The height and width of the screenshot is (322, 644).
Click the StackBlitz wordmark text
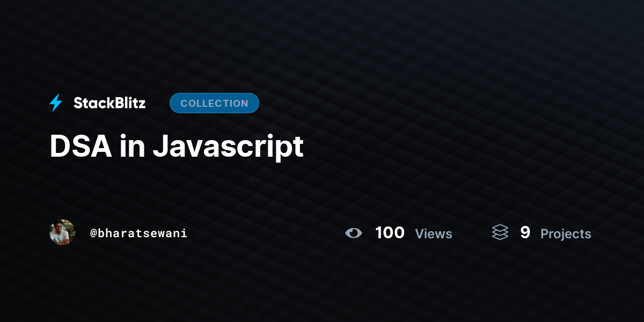[x=109, y=103]
